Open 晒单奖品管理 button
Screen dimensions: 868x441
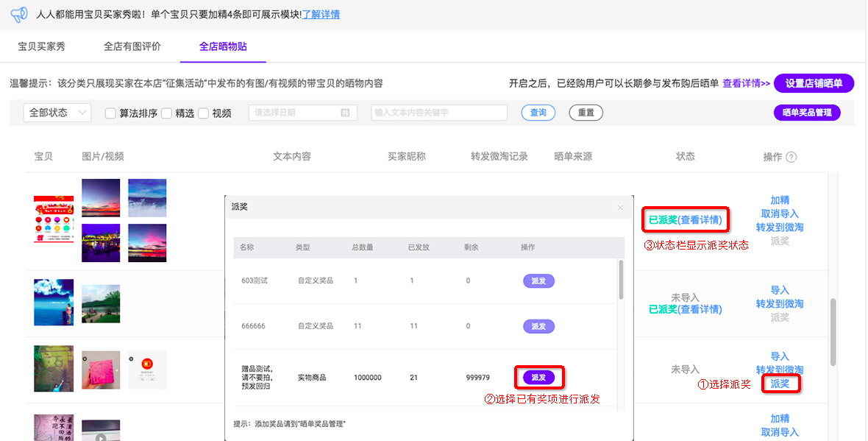click(806, 113)
